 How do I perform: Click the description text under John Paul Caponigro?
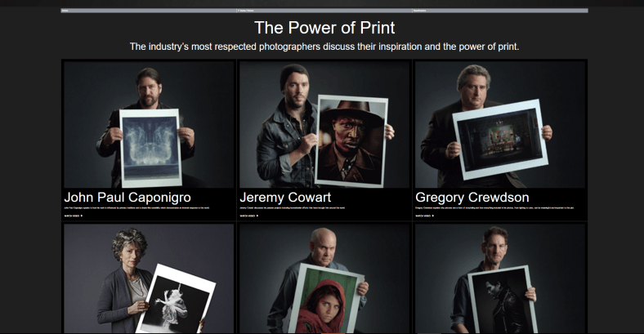(136, 208)
